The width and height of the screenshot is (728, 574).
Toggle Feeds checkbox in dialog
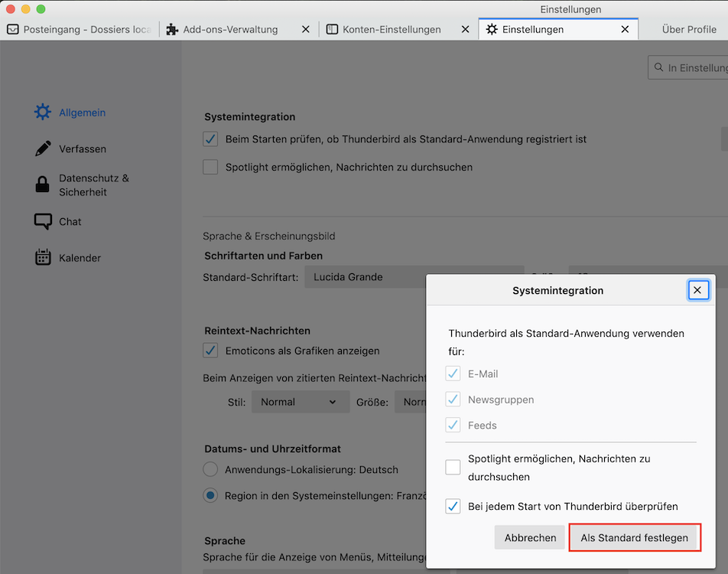click(x=453, y=424)
